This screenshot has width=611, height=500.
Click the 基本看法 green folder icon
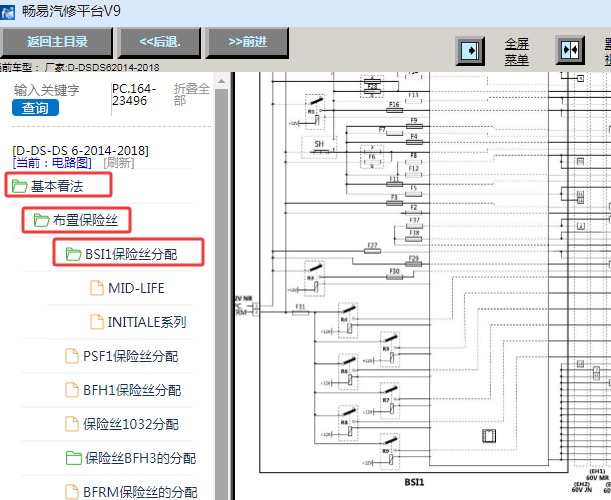(x=19, y=186)
